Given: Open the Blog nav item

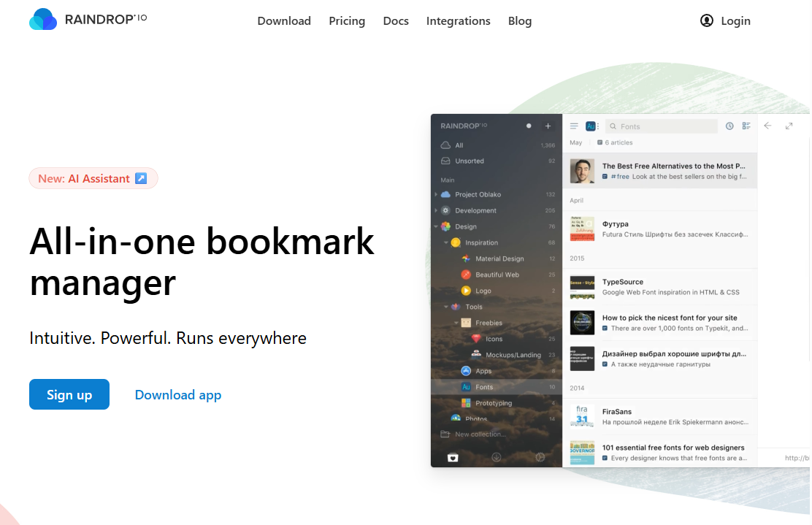Looking at the screenshot, I should point(520,20).
